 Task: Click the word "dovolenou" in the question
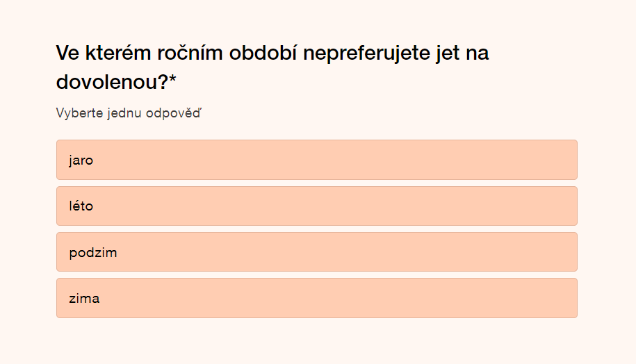pos(106,82)
